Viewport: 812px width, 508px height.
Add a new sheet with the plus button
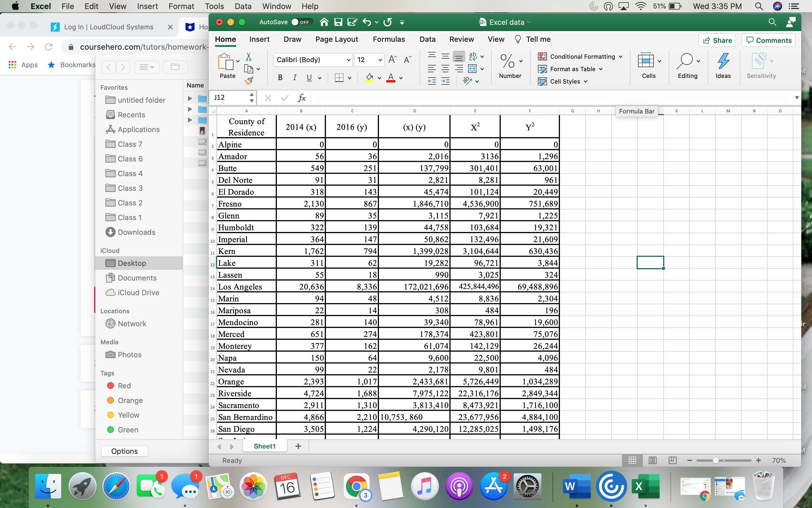[x=298, y=446]
